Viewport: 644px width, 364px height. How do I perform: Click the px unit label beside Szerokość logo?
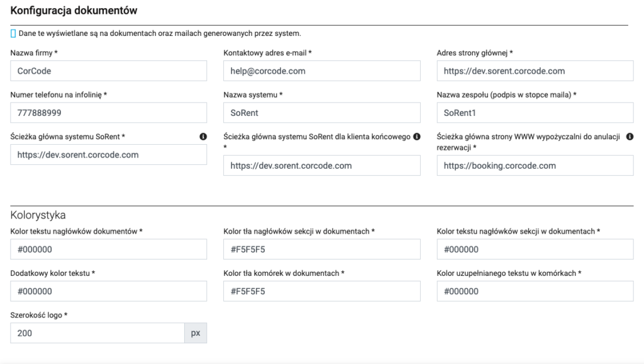(196, 333)
